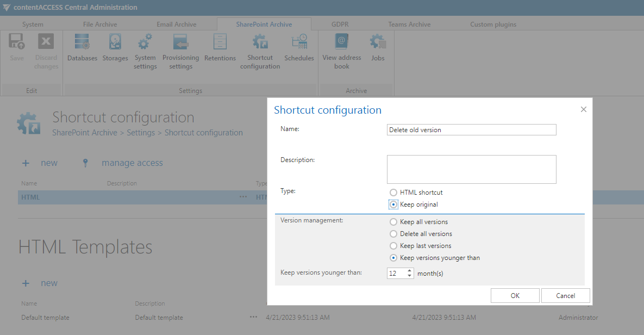Select the Schedules icon

click(299, 48)
